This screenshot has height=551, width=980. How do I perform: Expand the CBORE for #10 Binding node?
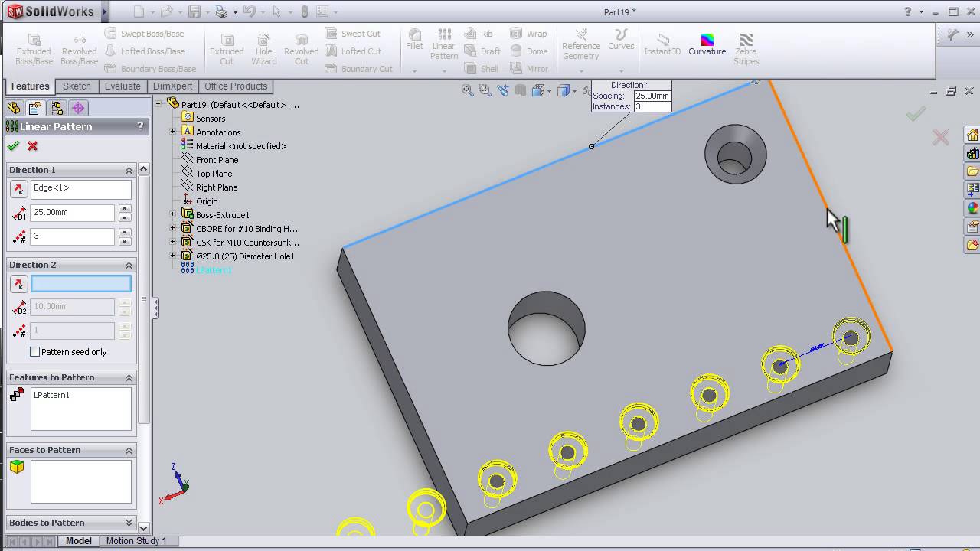(x=172, y=229)
